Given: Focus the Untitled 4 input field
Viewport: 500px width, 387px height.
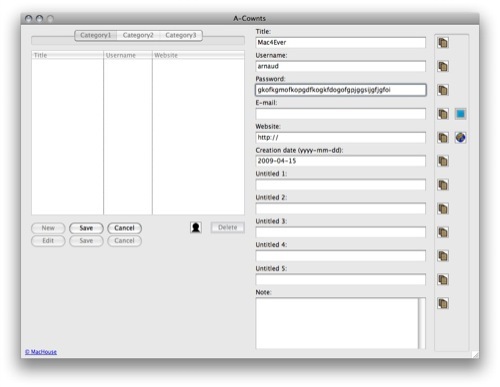Looking at the screenshot, I should (341, 256).
